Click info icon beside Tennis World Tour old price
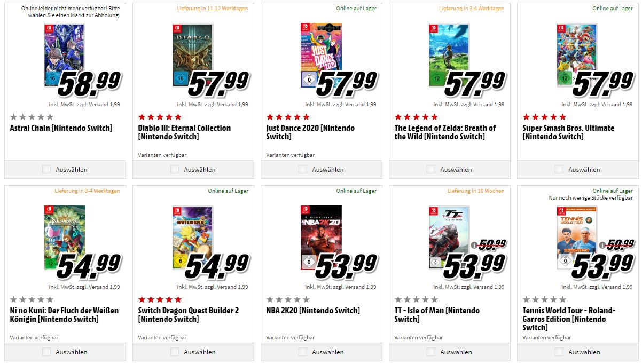The image size is (642, 364). (x=602, y=246)
